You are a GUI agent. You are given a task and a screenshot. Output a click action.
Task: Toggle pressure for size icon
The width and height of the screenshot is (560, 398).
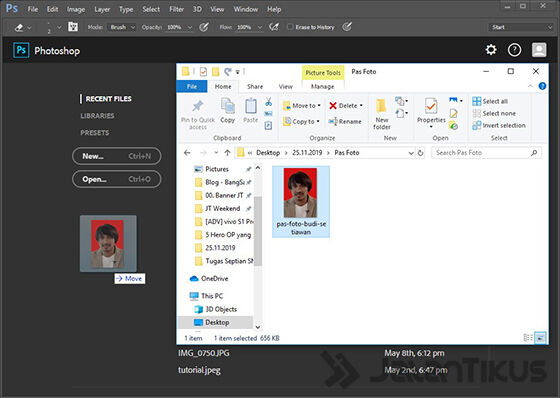click(347, 27)
